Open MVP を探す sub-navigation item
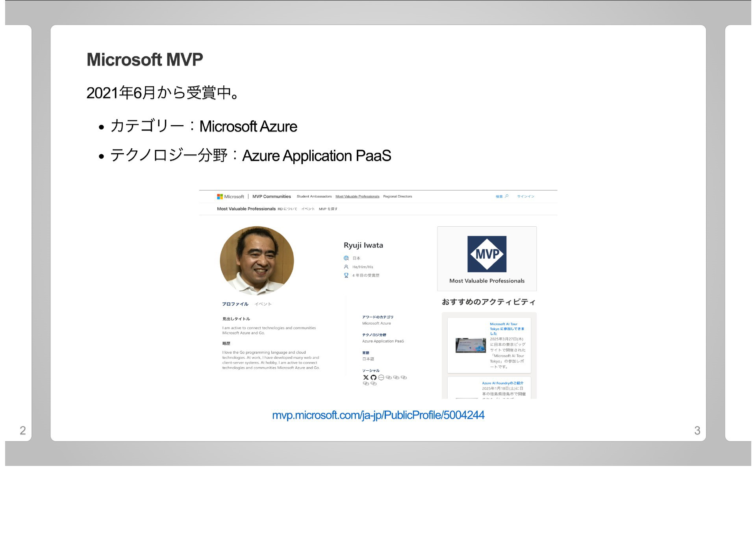Viewport: 756px width, 534px height. tap(328, 209)
